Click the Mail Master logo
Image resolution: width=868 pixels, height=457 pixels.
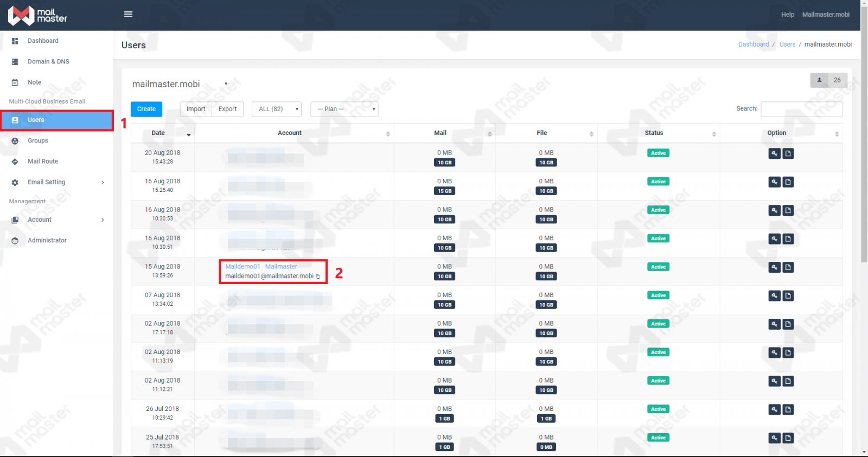pyautogui.click(x=37, y=15)
